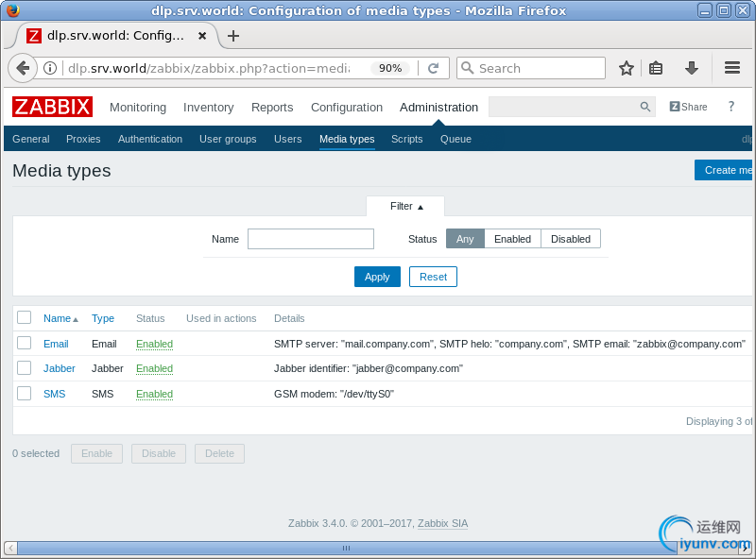Go to Media types submenu
The height and width of the screenshot is (559, 756).
[x=347, y=139]
